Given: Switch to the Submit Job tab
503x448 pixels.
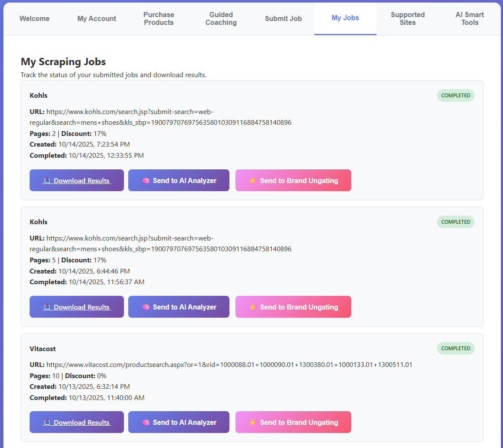Looking at the screenshot, I should (x=283, y=18).
